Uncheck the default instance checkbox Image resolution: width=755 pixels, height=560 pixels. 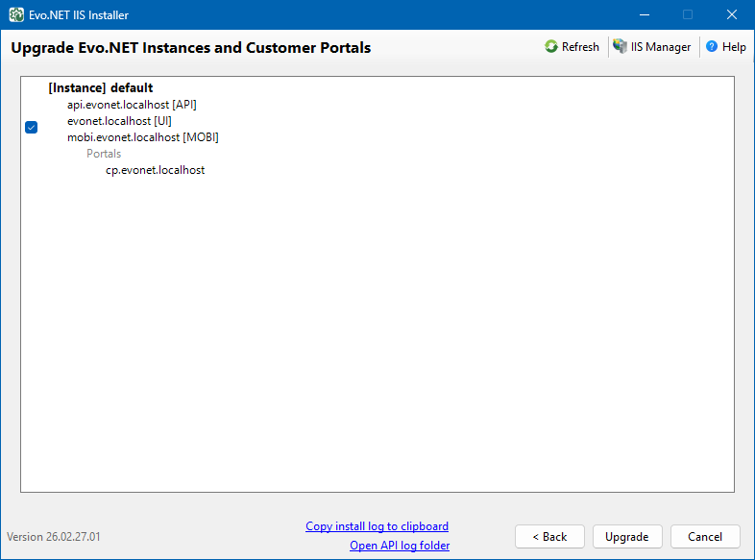point(32,127)
